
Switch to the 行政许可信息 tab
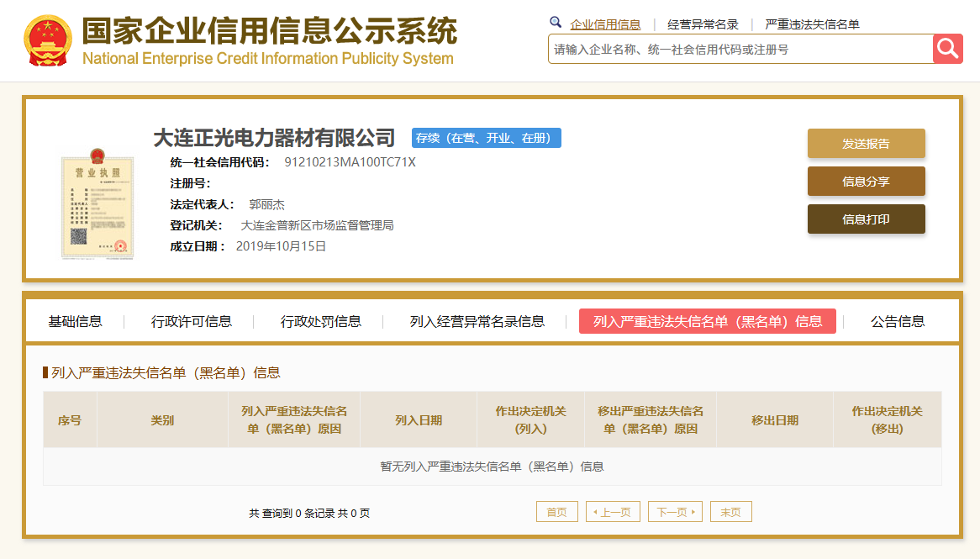click(x=192, y=321)
